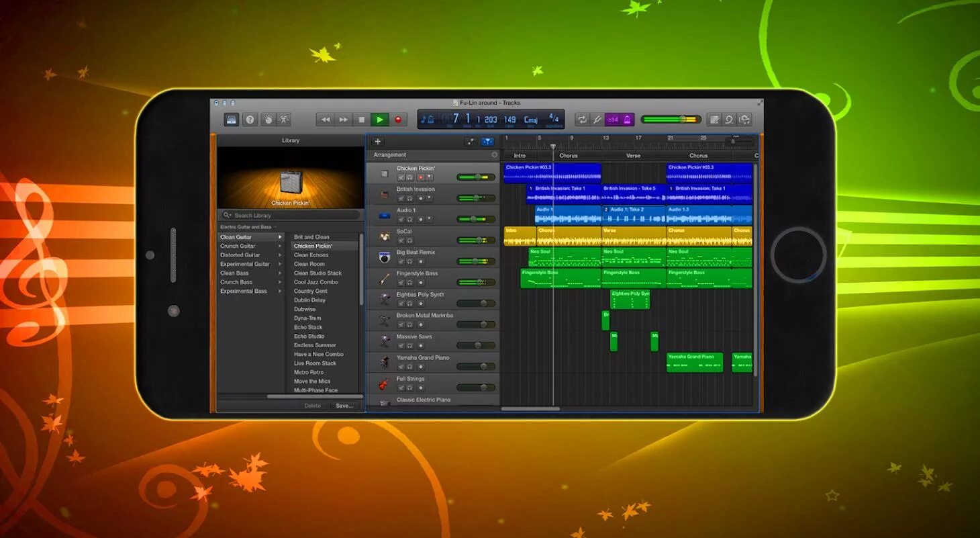Select the yellow Verse drummer region
Viewport: 980px width, 538px height.
pyautogui.click(x=634, y=236)
